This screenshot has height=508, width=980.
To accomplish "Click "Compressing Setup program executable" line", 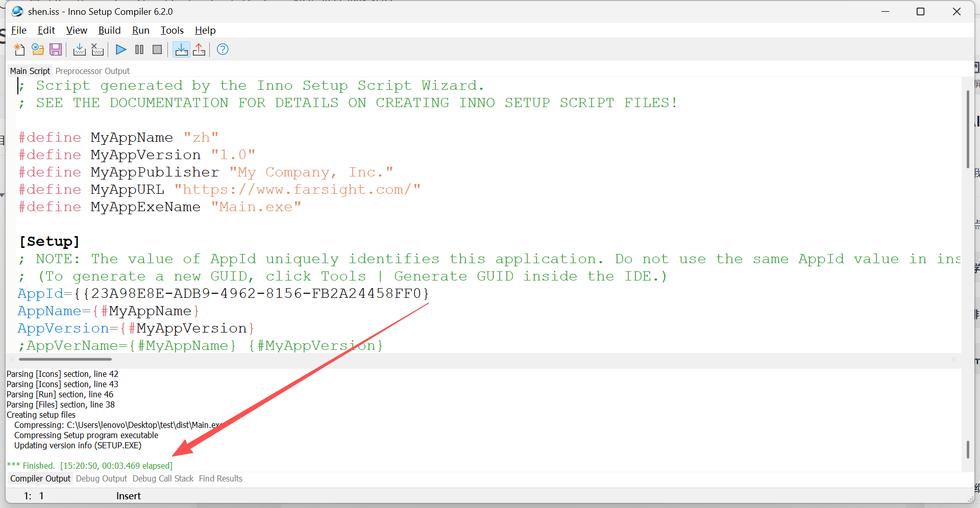I will pos(86,435).
